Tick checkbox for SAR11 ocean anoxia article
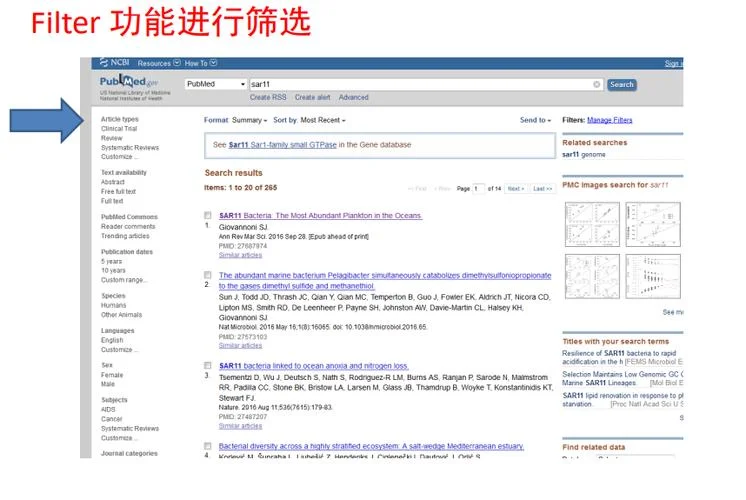The height and width of the screenshot is (500, 746). click(x=207, y=365)
